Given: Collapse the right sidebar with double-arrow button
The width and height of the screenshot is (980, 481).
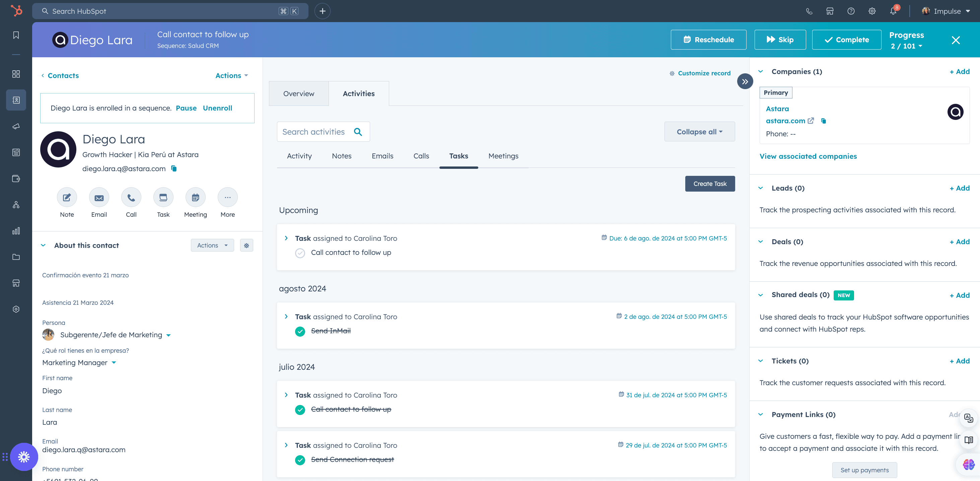Looking at the screenshot, I should [x=745, y=81].
